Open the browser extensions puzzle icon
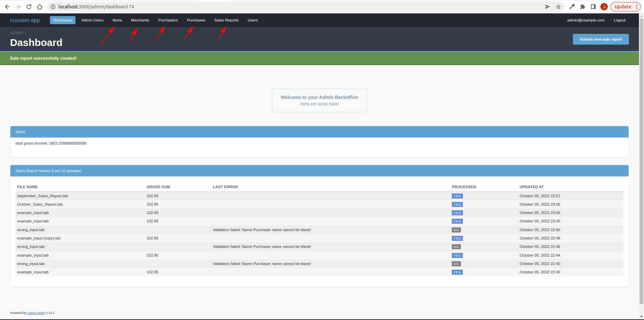This screenshot has height=320, width=644. coord(583,7)
